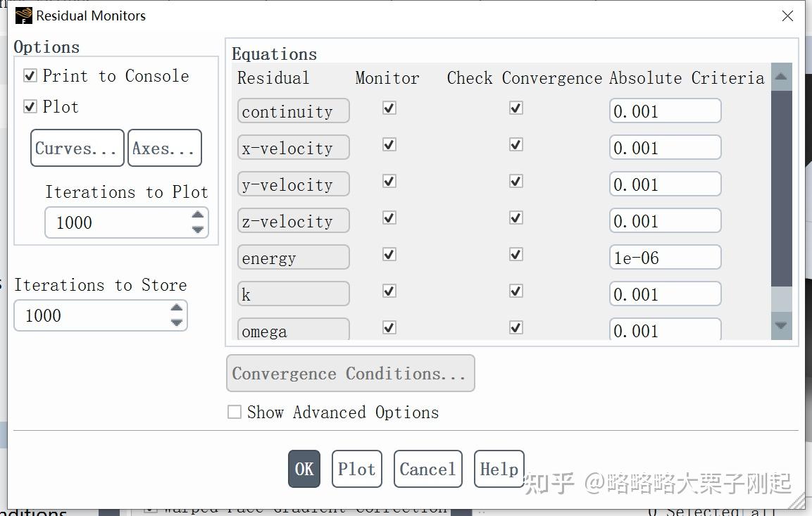Confirm settings with the OK button
This screenshot has height=516, width=812.
(x=304, y=468)
